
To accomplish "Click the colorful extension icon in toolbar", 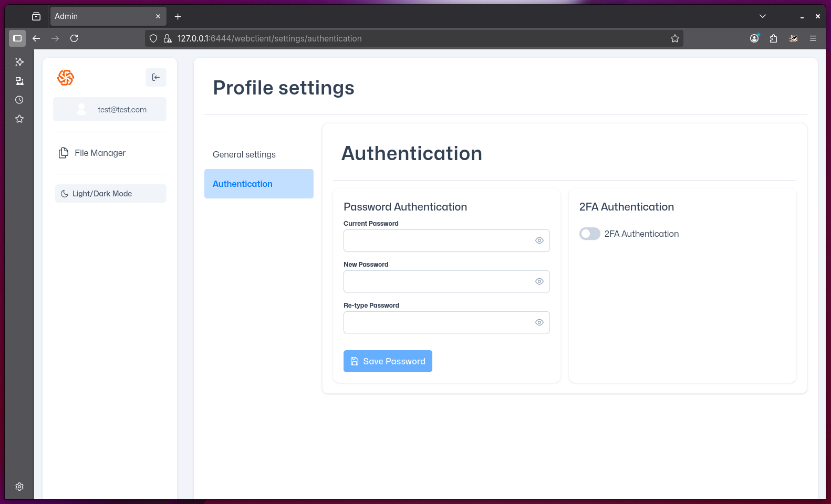I will (x=793, y=38).
